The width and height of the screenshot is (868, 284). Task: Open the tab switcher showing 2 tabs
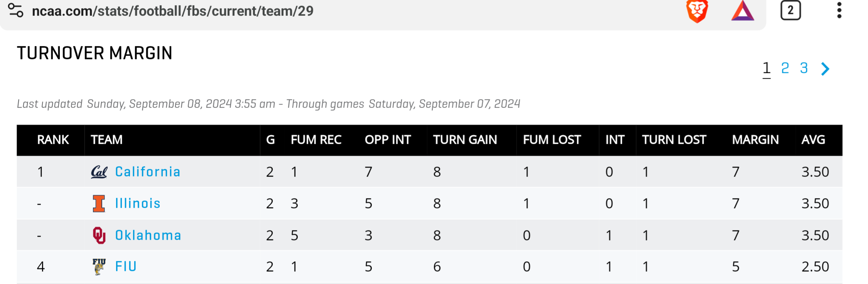pyautogui.click(x=790, y=10)
